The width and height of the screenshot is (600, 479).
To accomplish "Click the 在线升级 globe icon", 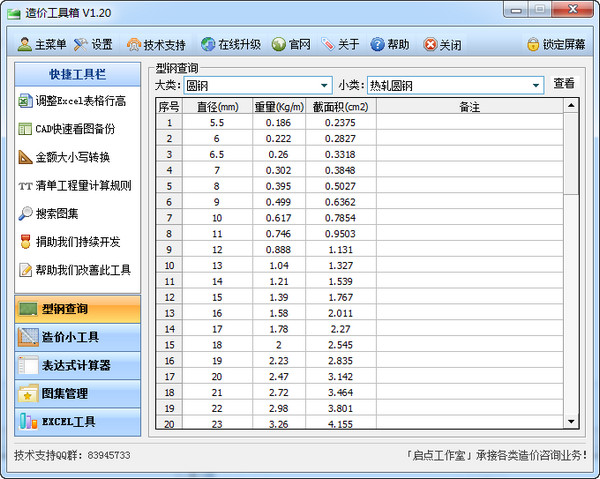I will pyautogui.click(x=208, y=44).
